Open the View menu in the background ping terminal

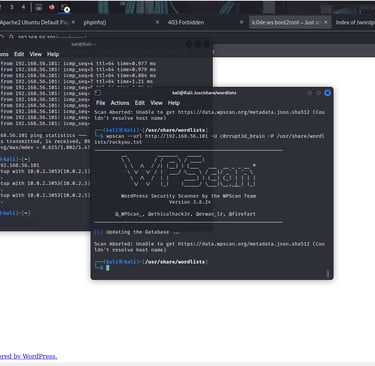coord(35,54)
